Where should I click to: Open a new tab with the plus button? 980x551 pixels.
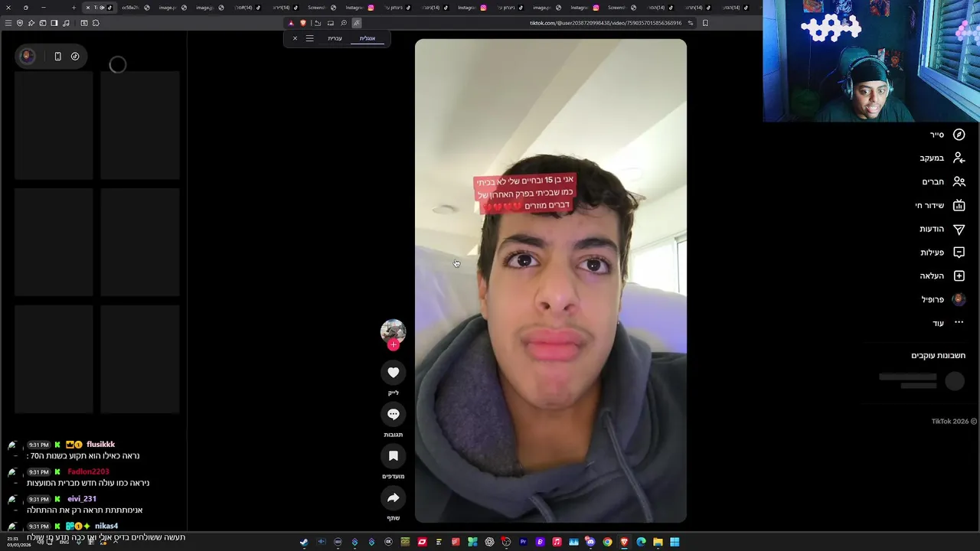[x=73, y=8]
